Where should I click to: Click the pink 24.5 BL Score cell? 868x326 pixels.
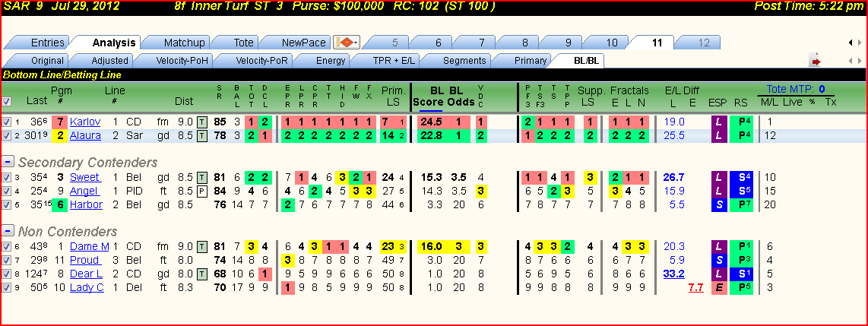tap(430, 122)
